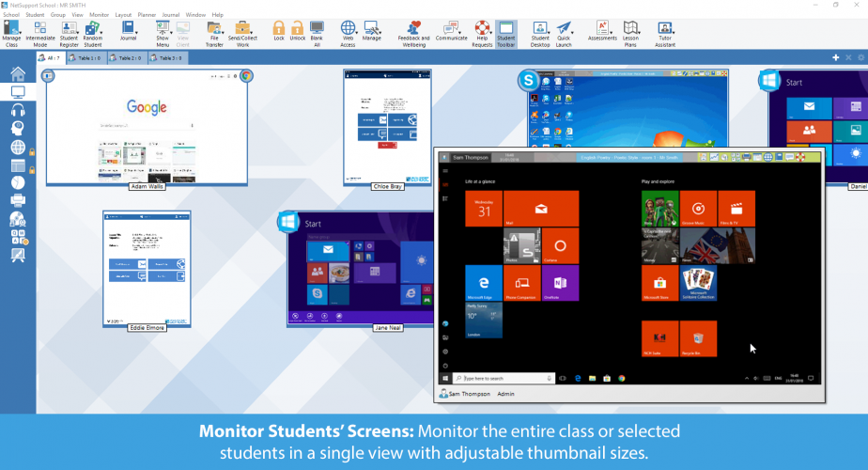Open Lesson Plans

point(630,33)
